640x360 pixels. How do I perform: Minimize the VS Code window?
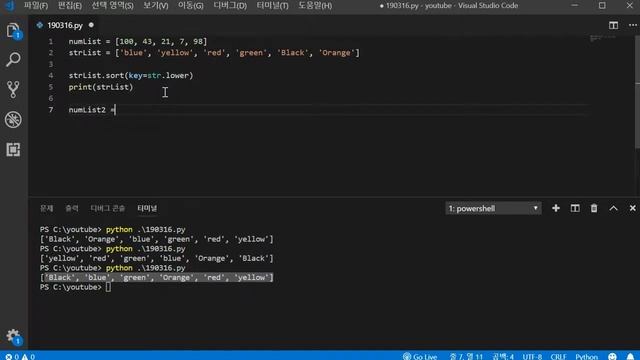point(575,5)
